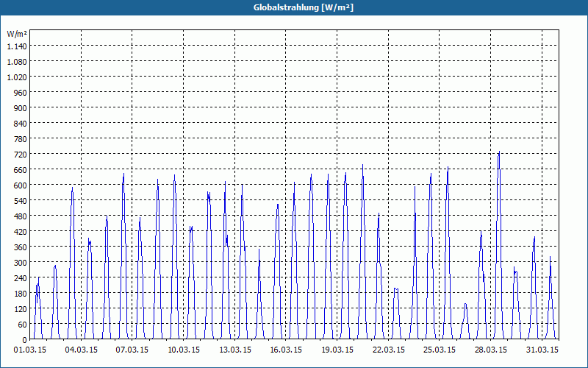The height and width of the screenshot is (368, 588).
Task: Click the 360 y-axis label
Action: [x=21, y=247]
